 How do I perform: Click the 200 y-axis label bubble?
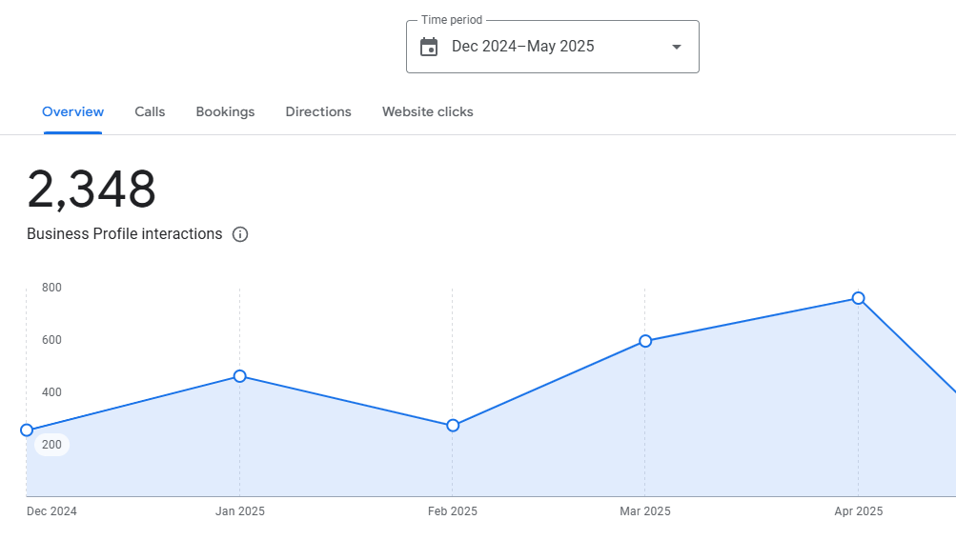(x=51, y=445)
